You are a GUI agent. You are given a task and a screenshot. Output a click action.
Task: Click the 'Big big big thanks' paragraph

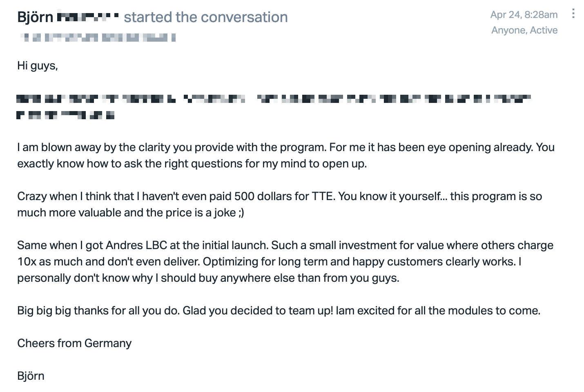point(279,311)
